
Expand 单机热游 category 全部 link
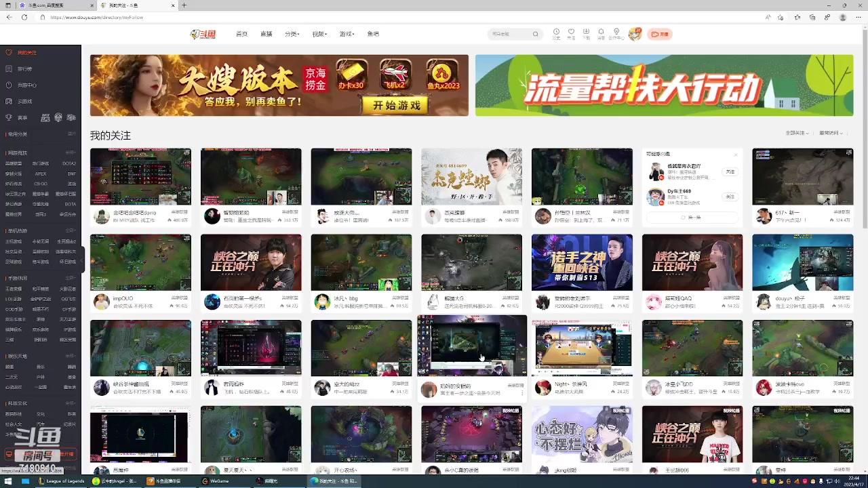(71, 231)
